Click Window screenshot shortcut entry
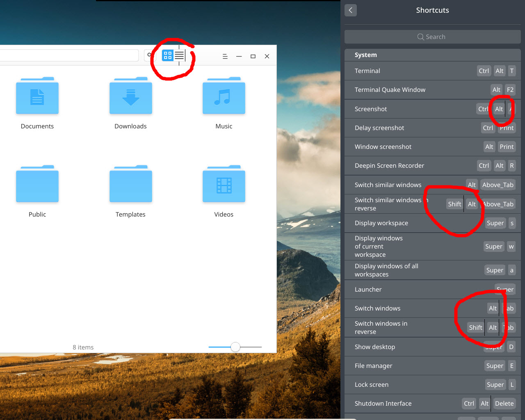The width and height of the screenshot is (525, 420). click(x=433, y=147)
